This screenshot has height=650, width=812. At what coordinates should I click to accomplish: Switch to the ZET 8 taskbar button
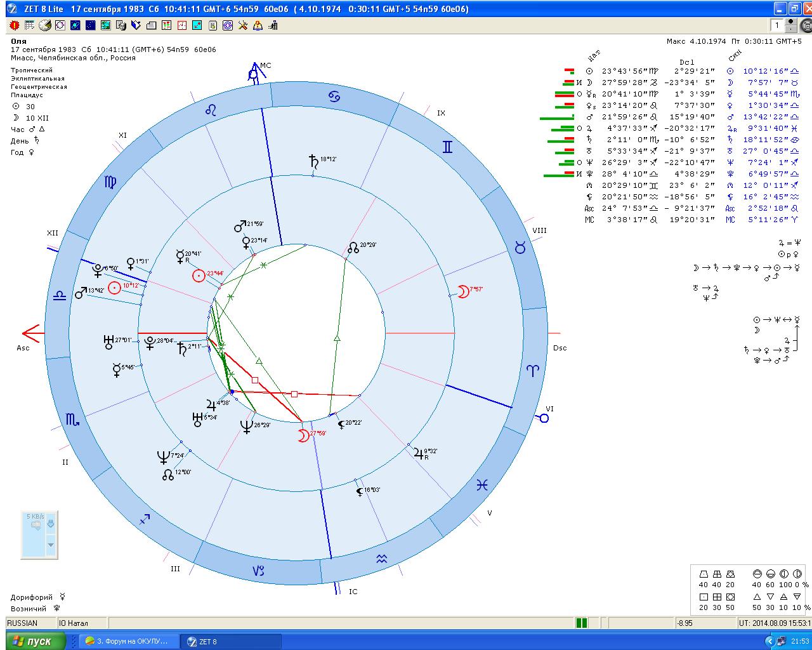click(231, 641)
